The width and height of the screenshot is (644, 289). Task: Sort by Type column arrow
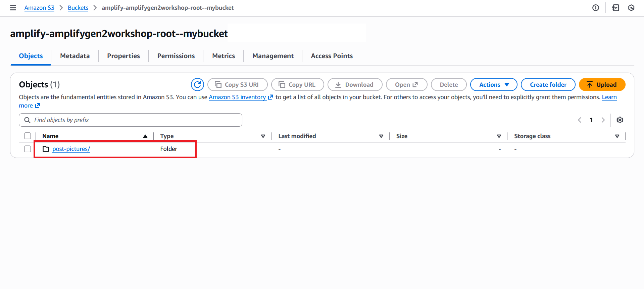[x=263, y=136]
